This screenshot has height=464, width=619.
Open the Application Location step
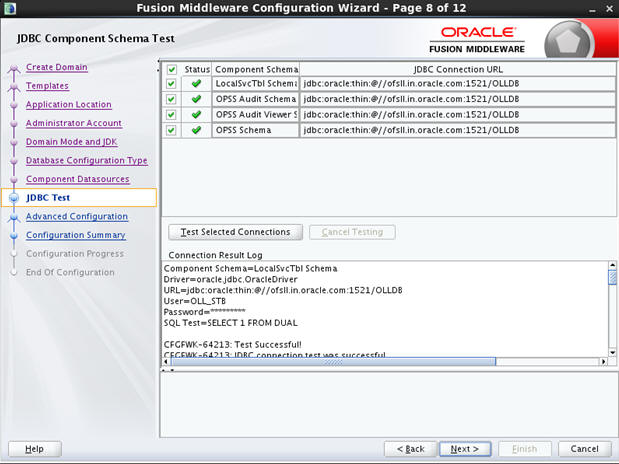pyautogui.click(x=69, y=105)
